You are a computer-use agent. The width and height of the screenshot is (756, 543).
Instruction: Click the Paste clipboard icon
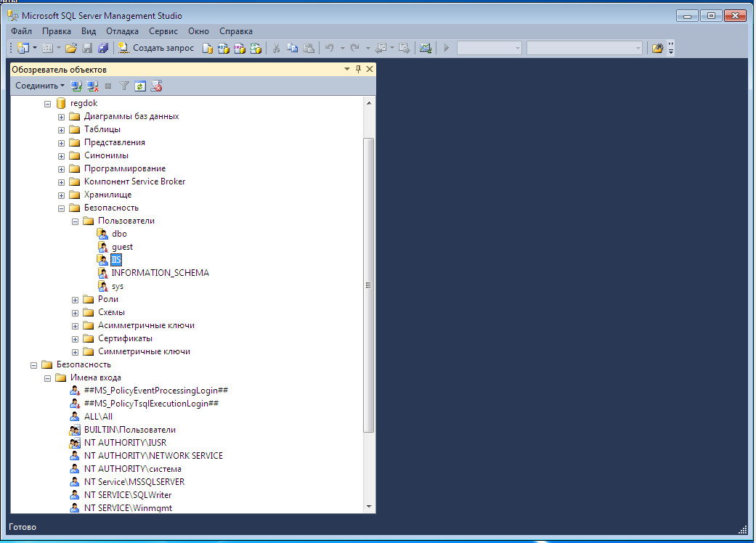(x=309, y=48)
